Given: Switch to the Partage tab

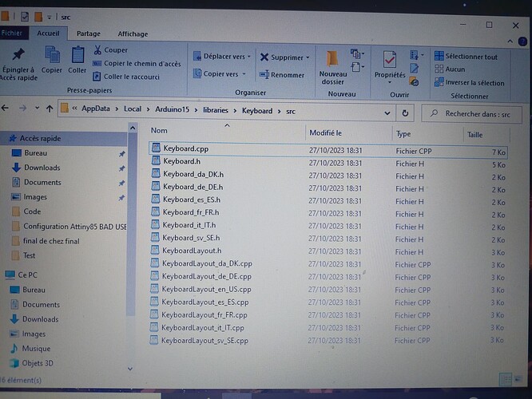Looking at the screenshot, I should pyautogui.click(x=89, y=34).
